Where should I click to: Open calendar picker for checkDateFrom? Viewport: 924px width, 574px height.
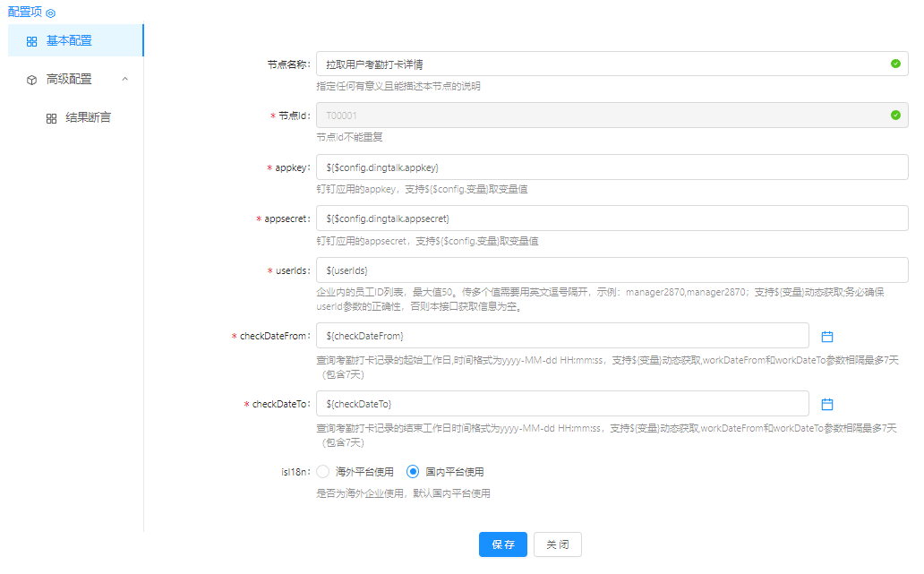[827, 336]
